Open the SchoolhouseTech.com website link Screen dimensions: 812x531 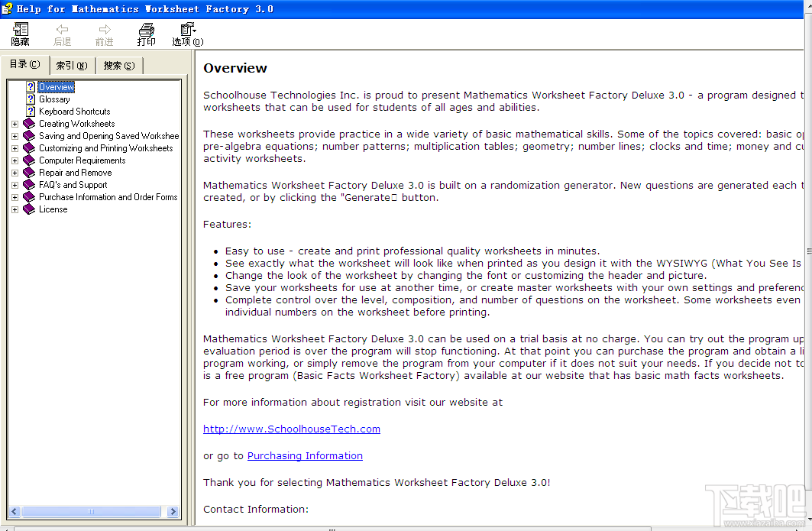pyautogui.click(x=291, y=429)
